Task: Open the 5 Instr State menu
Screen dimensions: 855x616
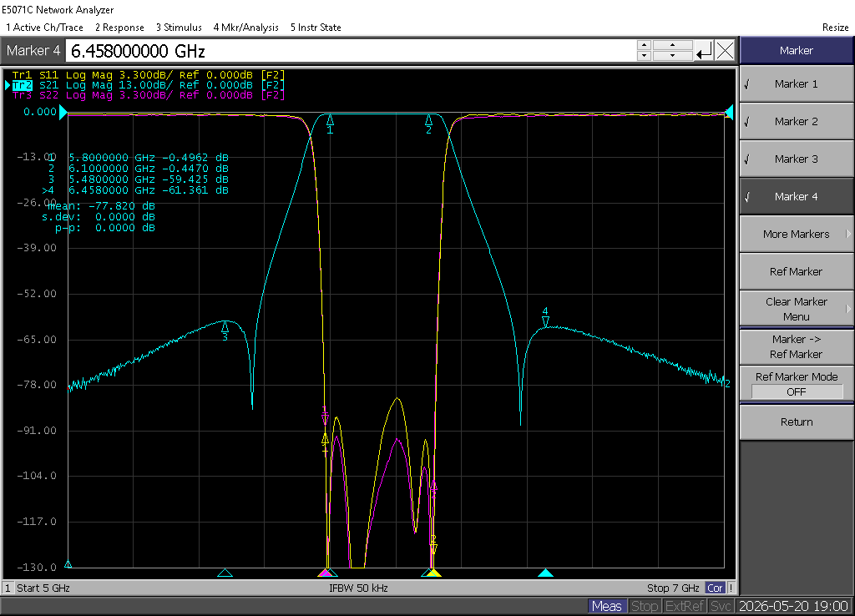Action: [316, 28]
